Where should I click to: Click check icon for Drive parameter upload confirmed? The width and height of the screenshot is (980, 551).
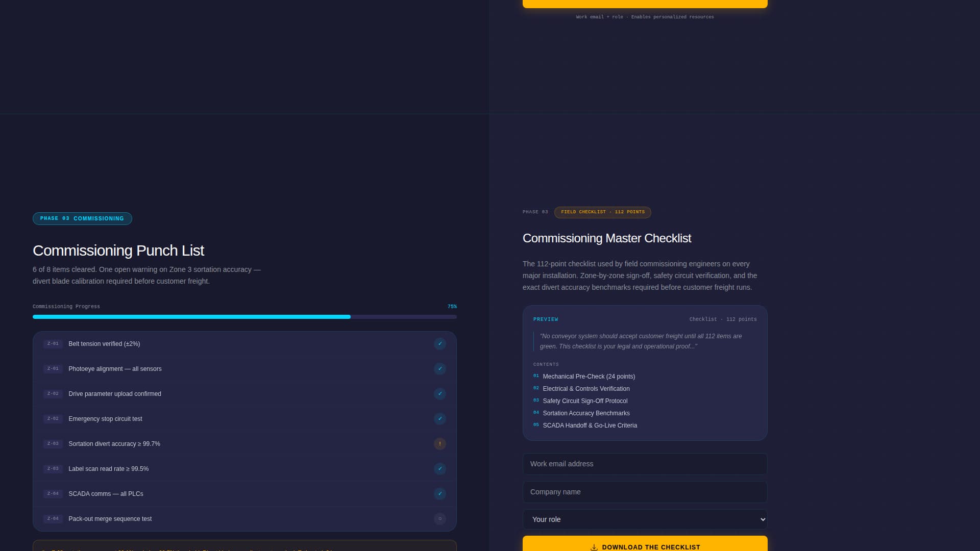[x=440, y=394]
